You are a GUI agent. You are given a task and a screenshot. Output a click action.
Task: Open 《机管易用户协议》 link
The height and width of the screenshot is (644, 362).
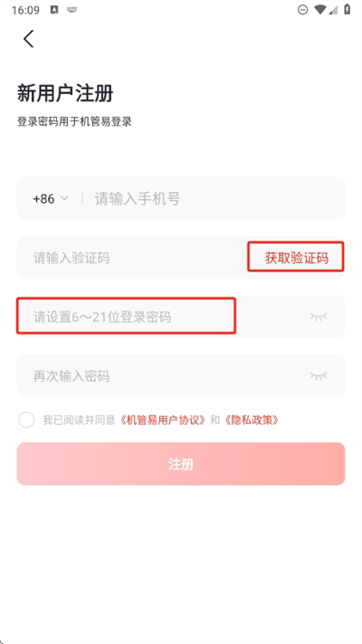(x=163, y=419)
